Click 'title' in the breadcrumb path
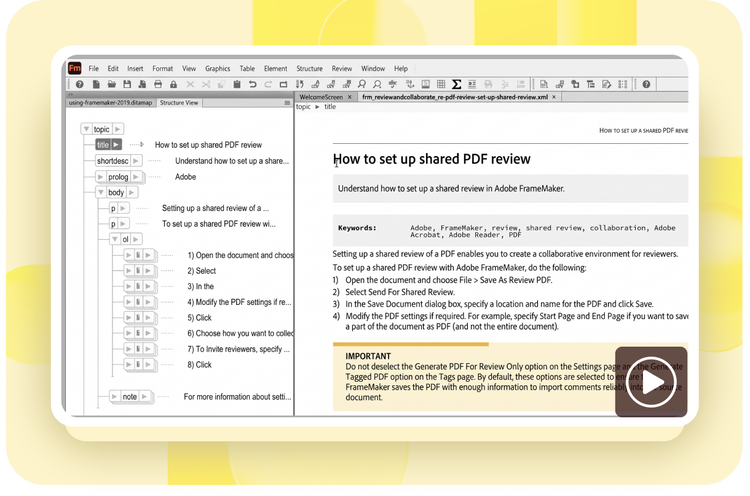This screenshot has width=750, height=496. click(330, 107)
